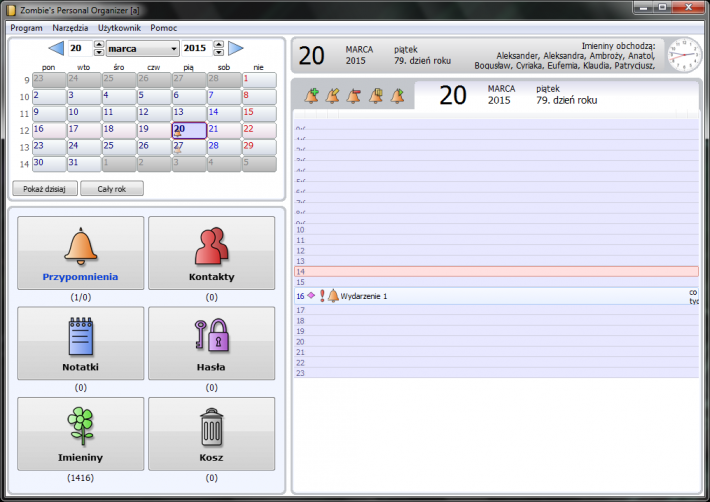Select March 20 in the calendar

click(189, 130)
